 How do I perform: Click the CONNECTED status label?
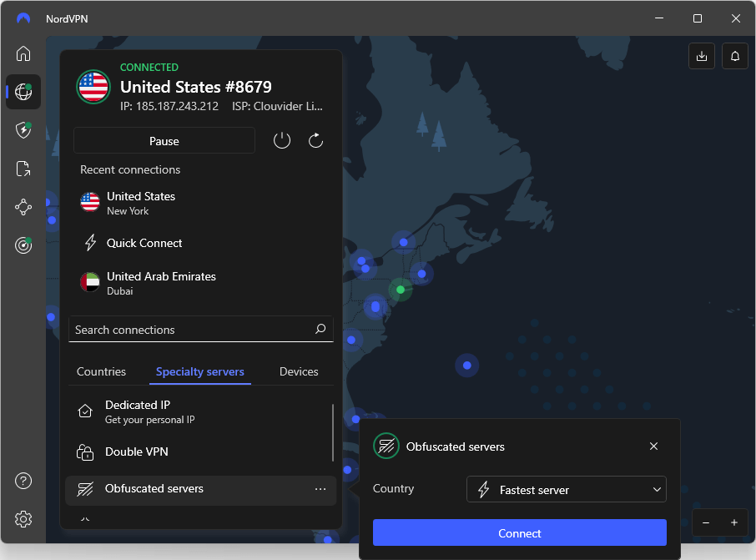coord(149,67)
